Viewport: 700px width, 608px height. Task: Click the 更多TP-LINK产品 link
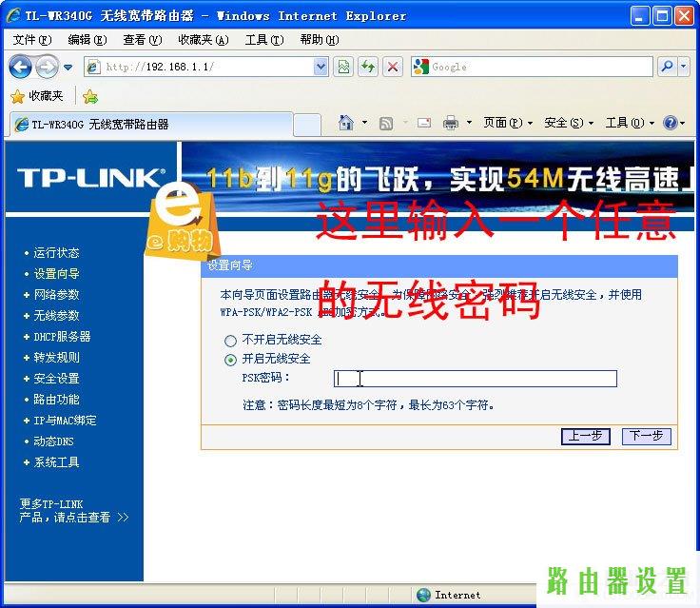[73, 511]
